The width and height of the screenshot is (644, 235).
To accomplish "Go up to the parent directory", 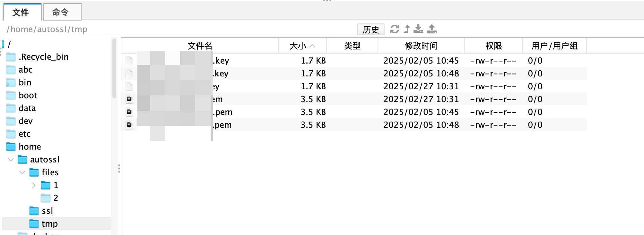I will [407, 29].
